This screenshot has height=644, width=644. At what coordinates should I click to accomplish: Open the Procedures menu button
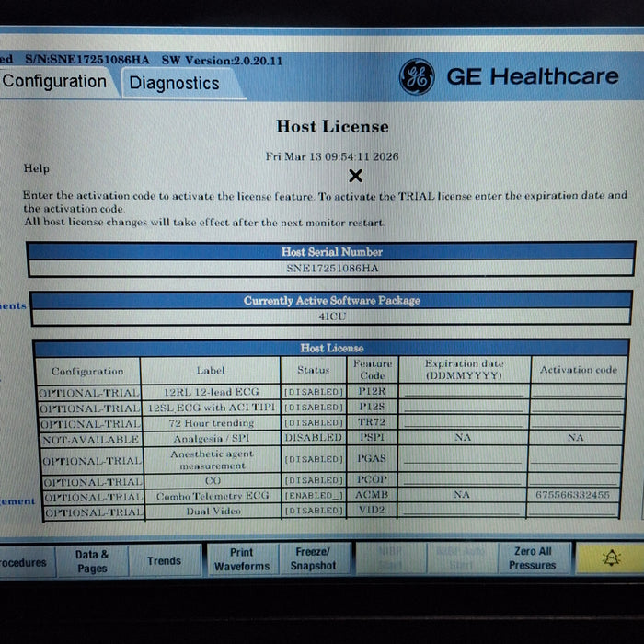point(27,562)
